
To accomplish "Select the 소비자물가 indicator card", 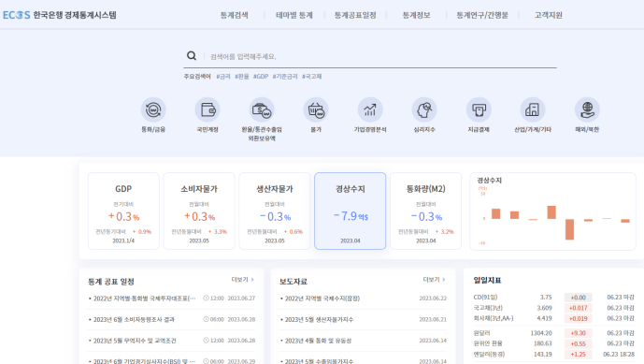I will (x=199, y=211).
